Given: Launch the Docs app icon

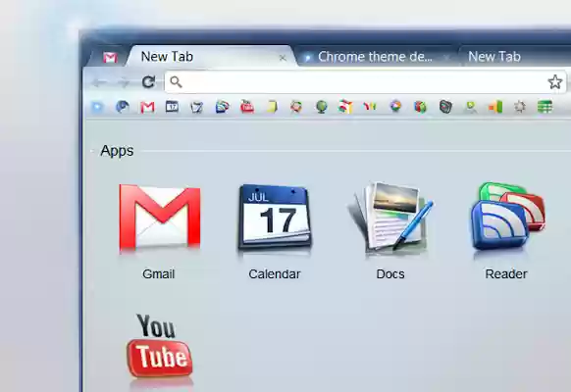Looking at the screenshot, I should click(x=390, y=218).
